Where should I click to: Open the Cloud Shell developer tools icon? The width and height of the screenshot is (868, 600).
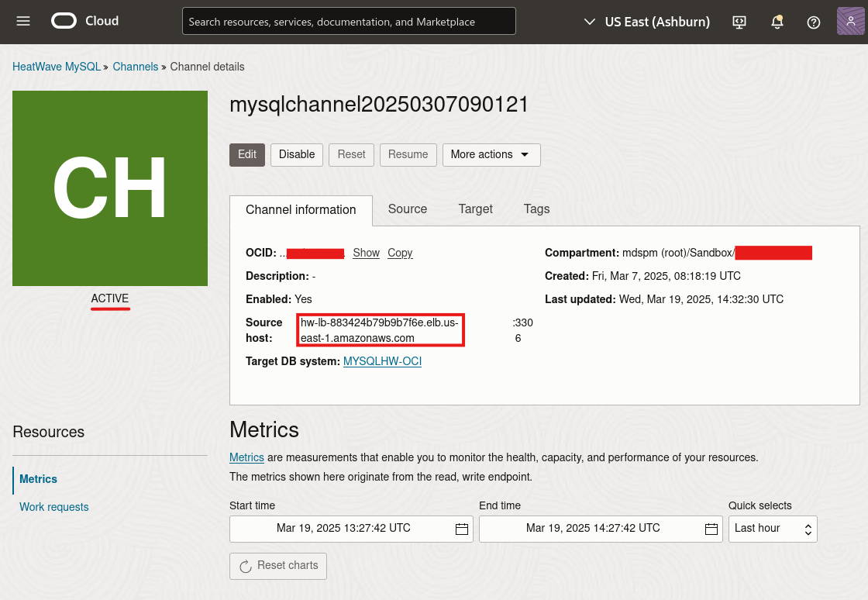coord(739,22)
